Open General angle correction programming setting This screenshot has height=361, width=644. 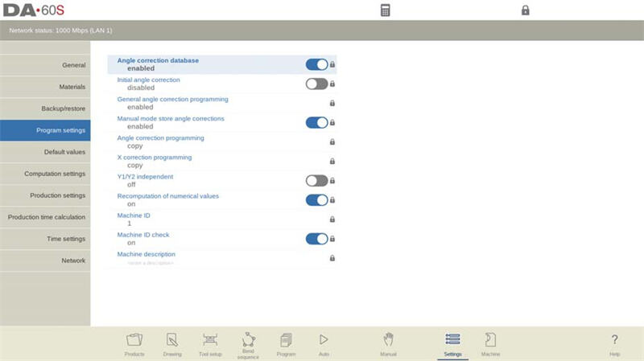[172, 103]
